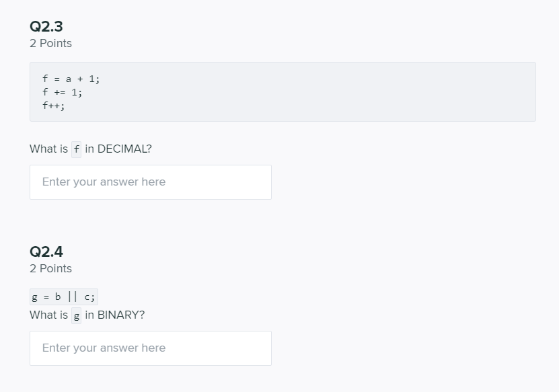Click the 'c;' at end of g expression
Screen dimensions: 559x392
[90, 297]
